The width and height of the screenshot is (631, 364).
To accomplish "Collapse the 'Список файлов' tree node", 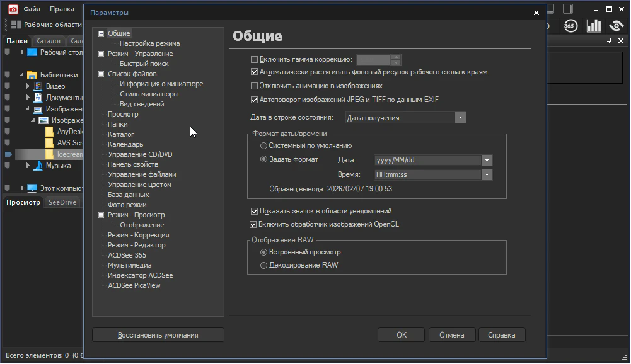I will pyautogui.click(x=101, y=74).
